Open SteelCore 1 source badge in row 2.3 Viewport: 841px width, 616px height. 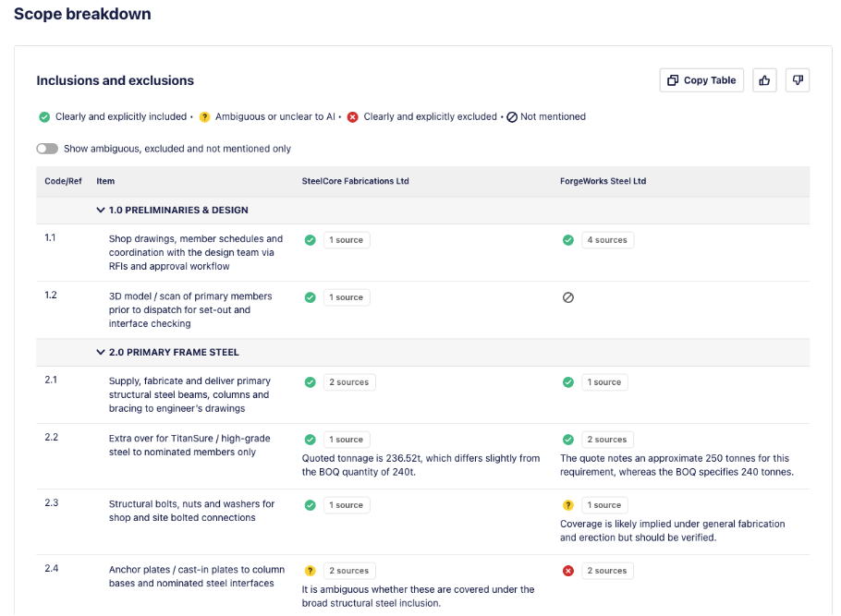347,505
